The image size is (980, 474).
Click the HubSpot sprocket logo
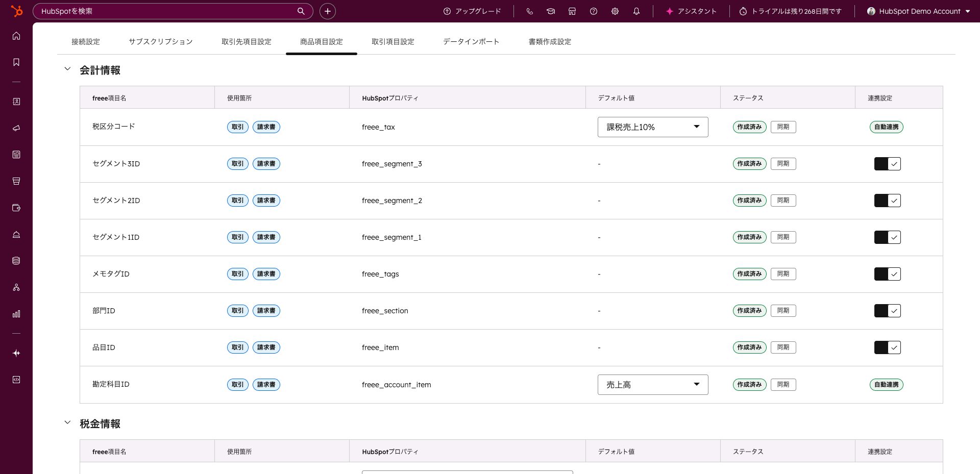(x=16, y=11)
